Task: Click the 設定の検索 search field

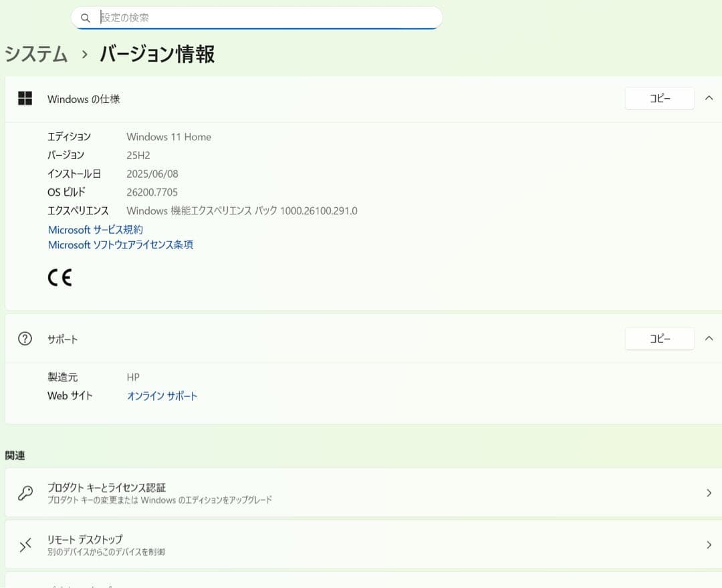Action: (x=267, y=17)
